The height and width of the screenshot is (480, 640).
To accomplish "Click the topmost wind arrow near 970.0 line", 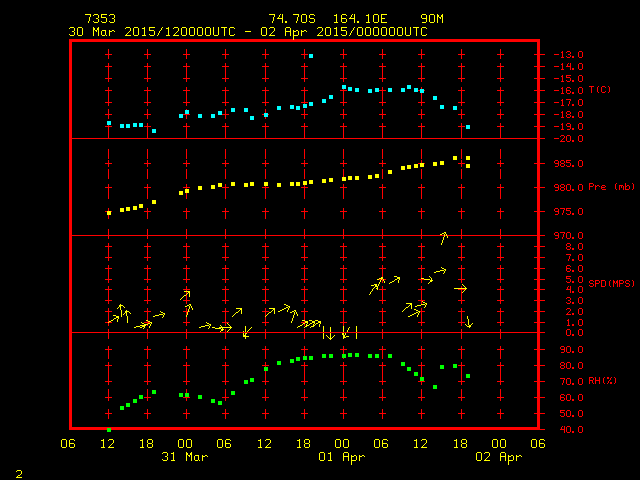I will (444, 236).
